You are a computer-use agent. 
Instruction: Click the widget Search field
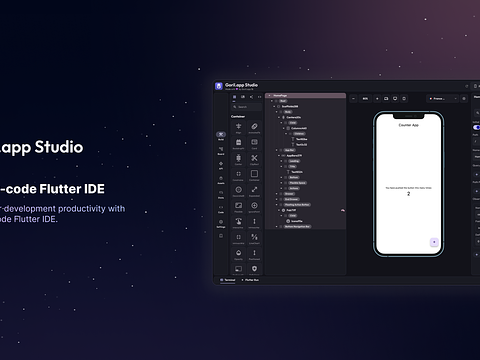point(247,107)
